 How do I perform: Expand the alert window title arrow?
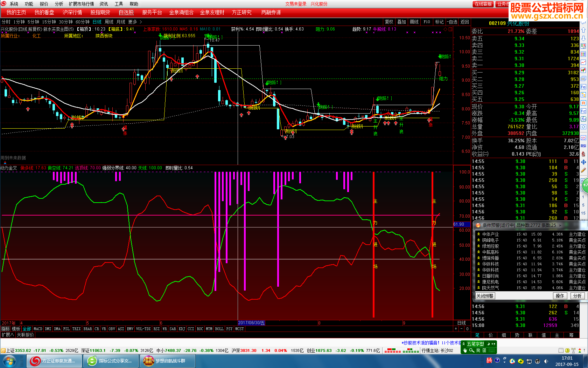pyautogui.click(x=560, y=225)
